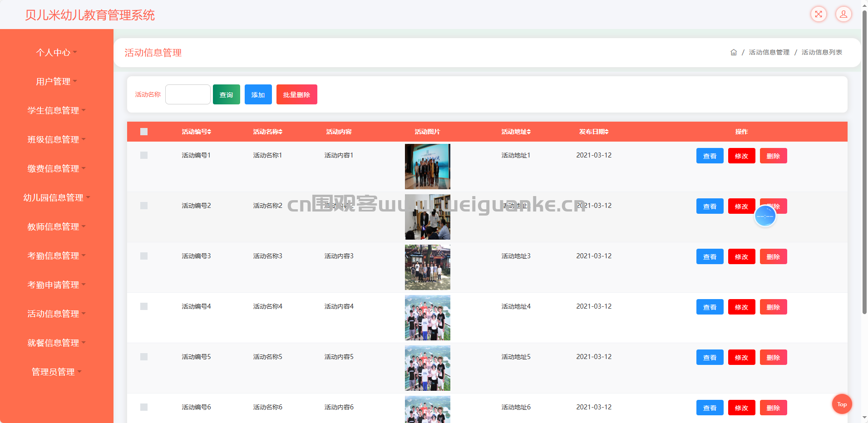Open 就餐信息管理 menu item

(x=56, y=343)
